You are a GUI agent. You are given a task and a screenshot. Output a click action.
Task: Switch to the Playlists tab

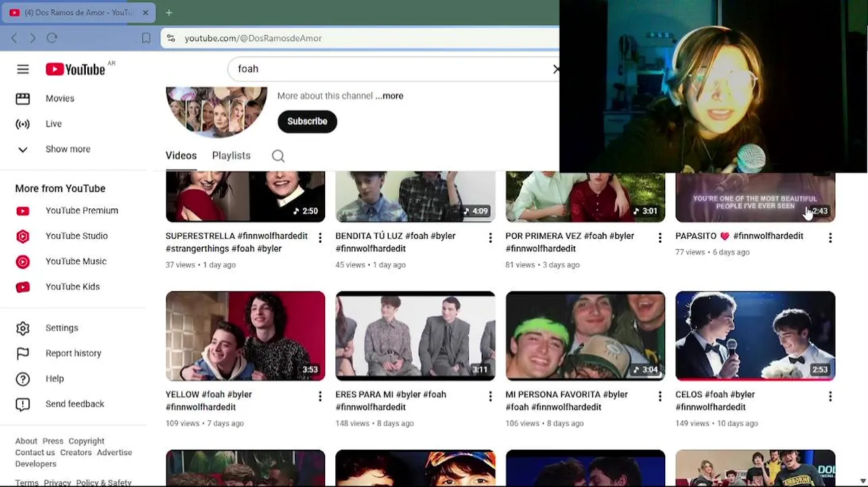231,156
